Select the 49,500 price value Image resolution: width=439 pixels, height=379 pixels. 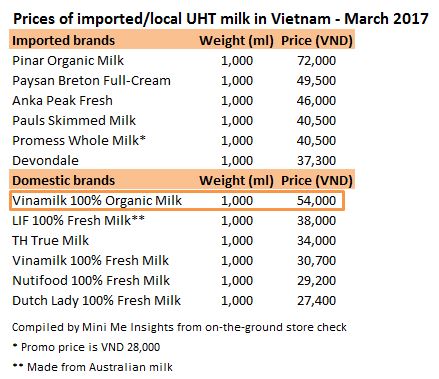tap(316, 81)
